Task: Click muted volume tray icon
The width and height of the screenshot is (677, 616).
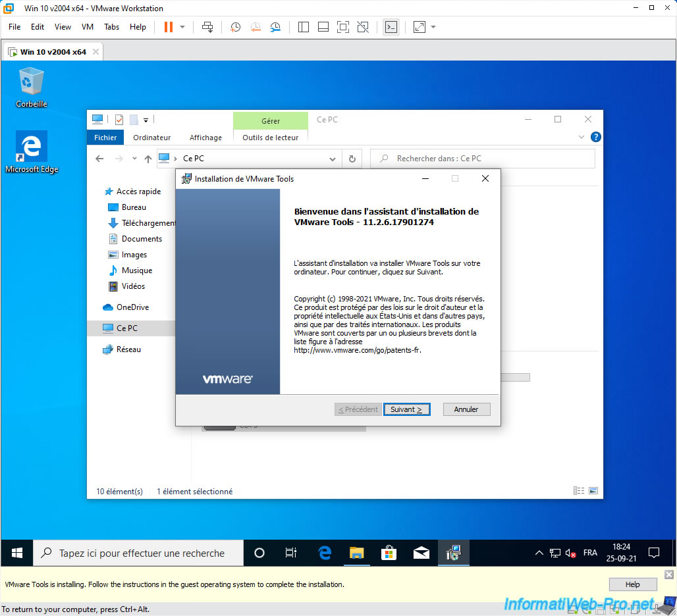Action: tap(570, 553)
